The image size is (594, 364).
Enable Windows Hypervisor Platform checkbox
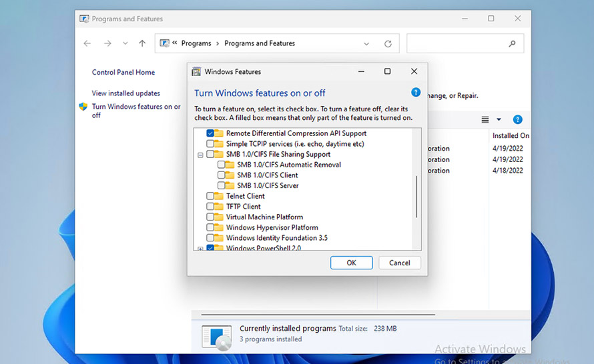(x=210, y=227)
